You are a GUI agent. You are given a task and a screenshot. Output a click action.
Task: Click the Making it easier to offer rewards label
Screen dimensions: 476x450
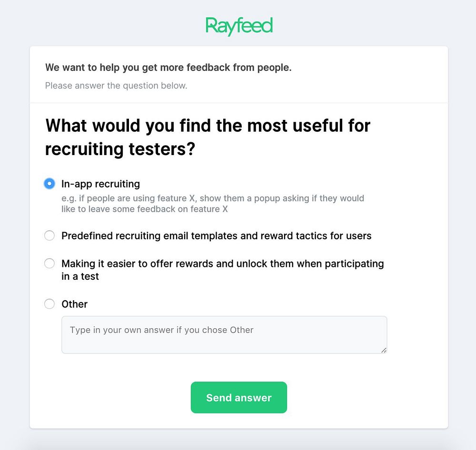pyautogui.click(x=222, y=264)
